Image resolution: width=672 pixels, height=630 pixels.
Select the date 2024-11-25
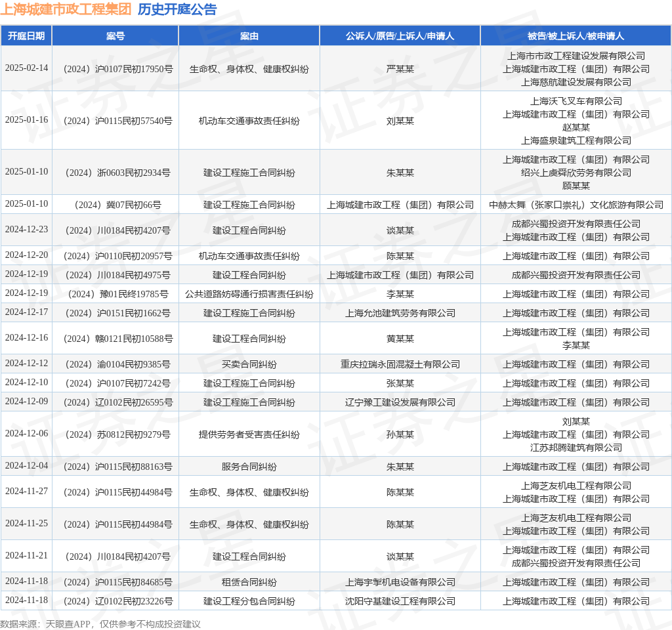click(26, 524)
